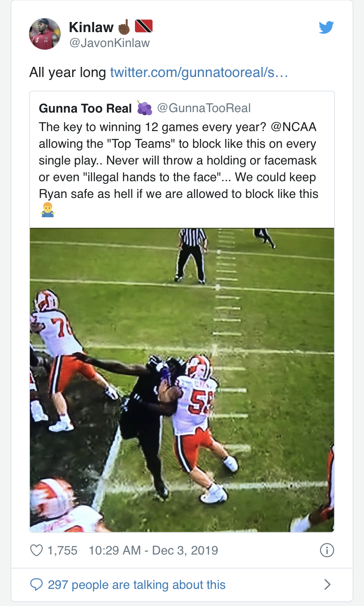Open the football play image
Viewport: 364px width, 606px height.
click(x=182, y=380)
